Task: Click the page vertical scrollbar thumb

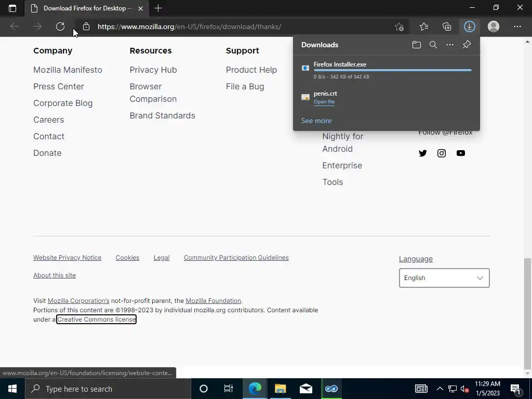Action: coord(527,314)
